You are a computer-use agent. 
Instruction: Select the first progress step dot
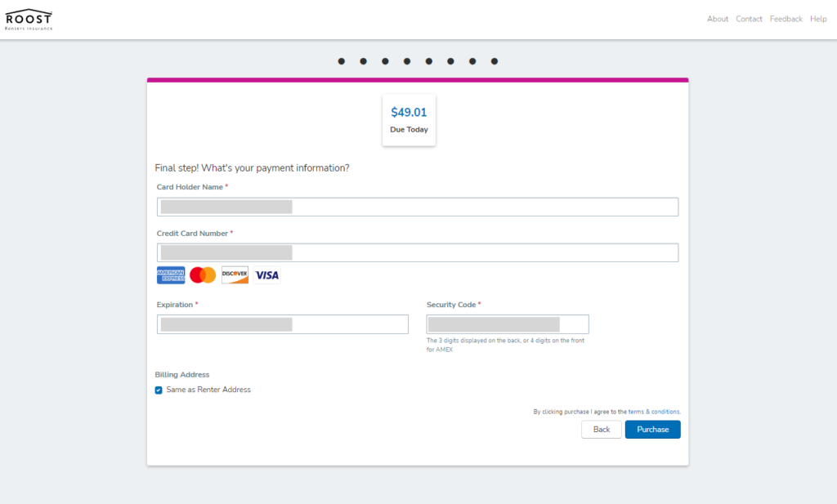[x=342, y=61]
